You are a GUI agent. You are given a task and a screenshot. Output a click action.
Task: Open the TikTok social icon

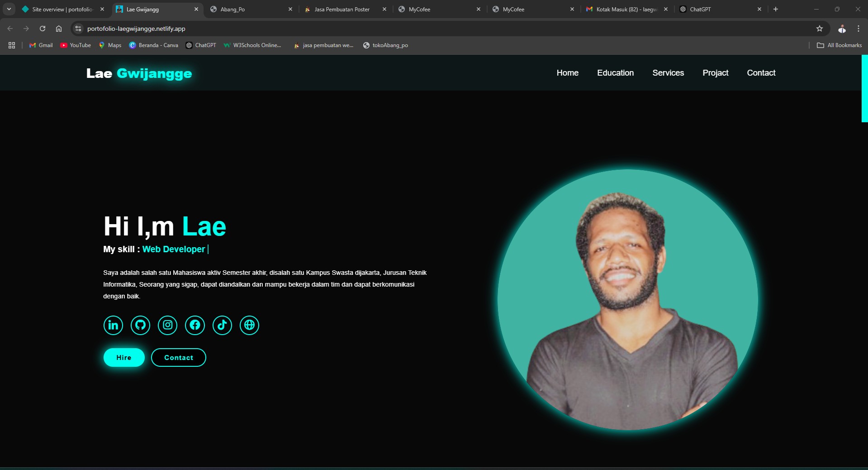click(x=222, y=325)
